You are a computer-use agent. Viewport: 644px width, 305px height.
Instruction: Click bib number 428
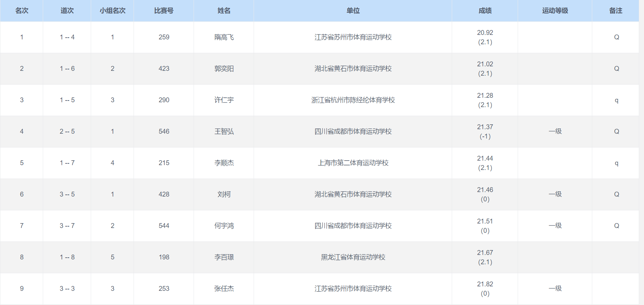164,194
